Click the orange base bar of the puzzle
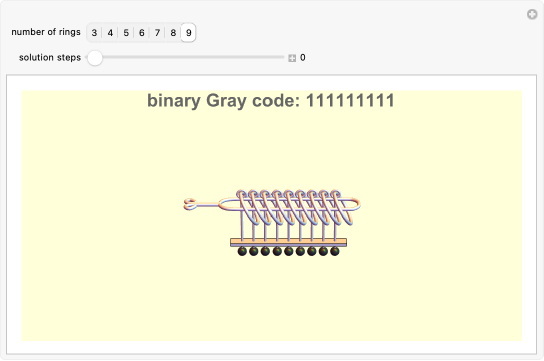 click(288, 242)
